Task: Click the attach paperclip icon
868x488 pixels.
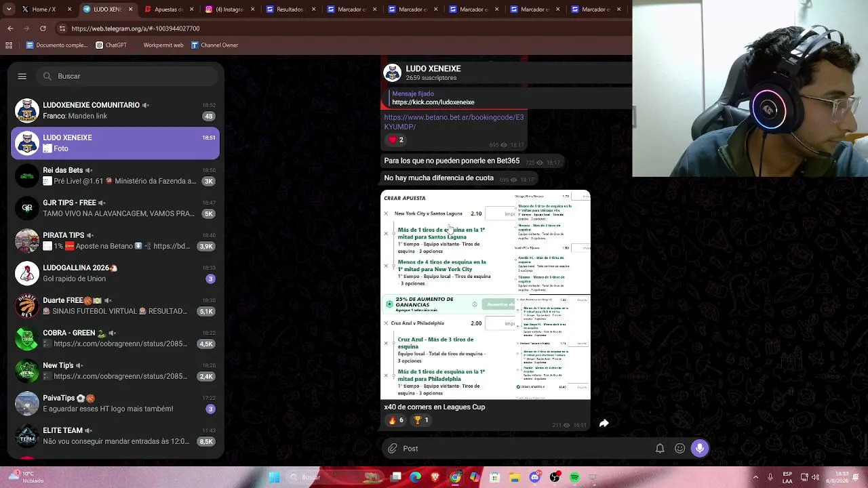Action: point(393,449)
